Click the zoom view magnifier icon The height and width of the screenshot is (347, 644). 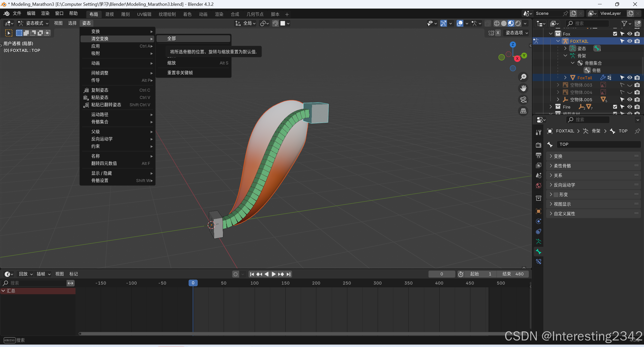point(523,77)
